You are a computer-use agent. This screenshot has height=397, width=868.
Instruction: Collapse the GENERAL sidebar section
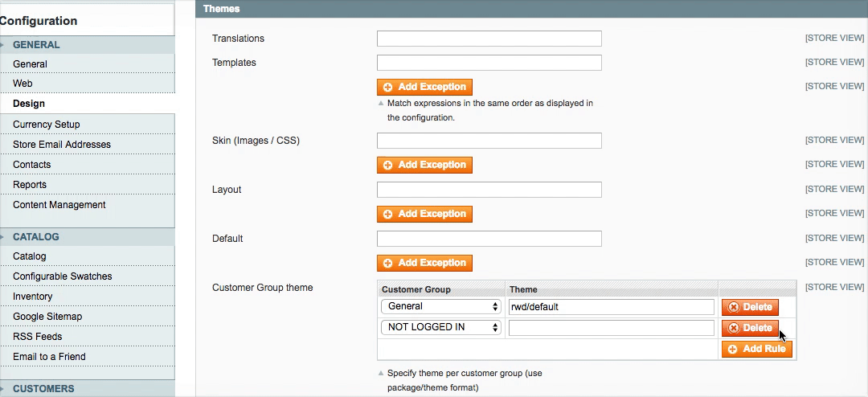(88, 45)
